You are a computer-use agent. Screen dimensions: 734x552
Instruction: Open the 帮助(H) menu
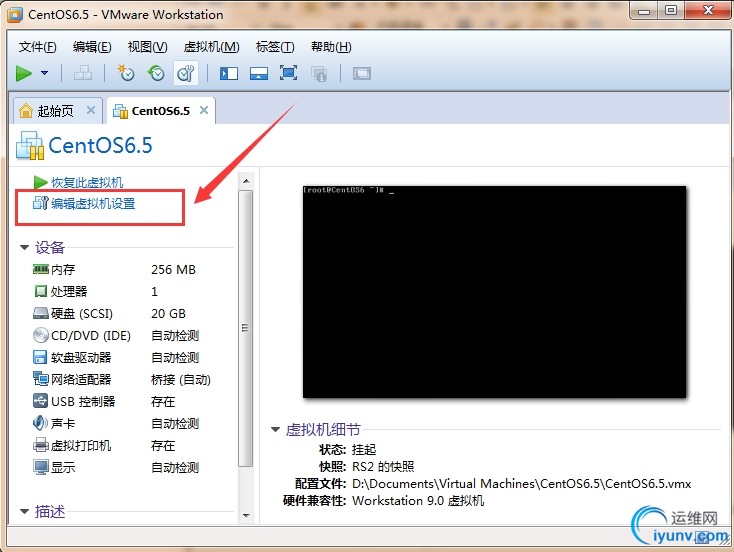pos(331,47)
